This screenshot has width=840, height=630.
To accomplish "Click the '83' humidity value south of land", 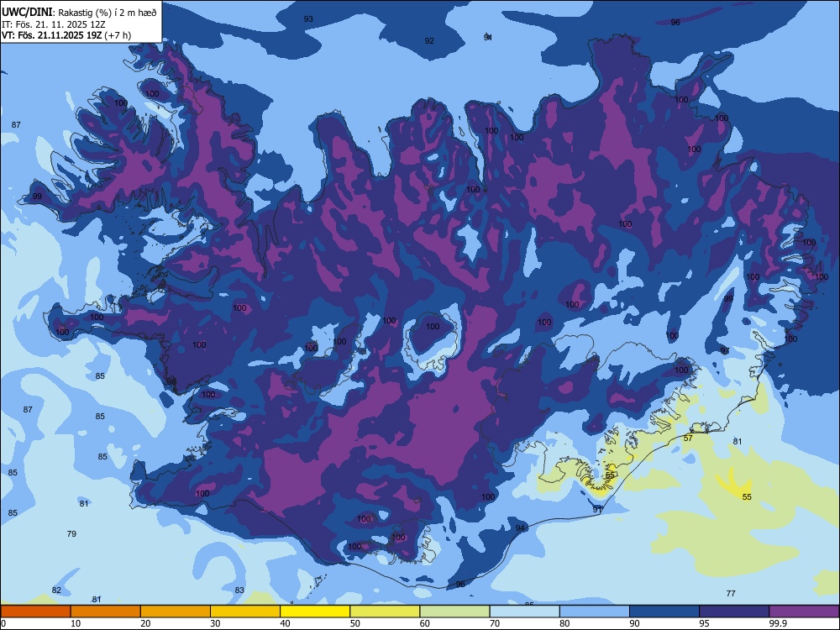I will click(x=239, y=590).
